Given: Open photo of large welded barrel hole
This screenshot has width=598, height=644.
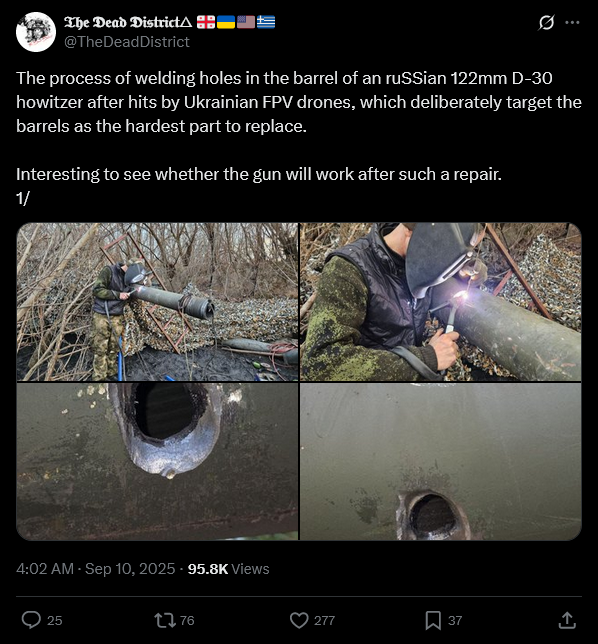Looking at the screenshot, I should (157, 461).
